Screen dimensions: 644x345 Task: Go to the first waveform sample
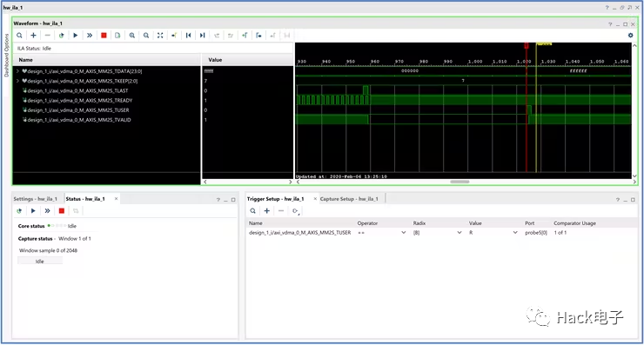[188, 36]
